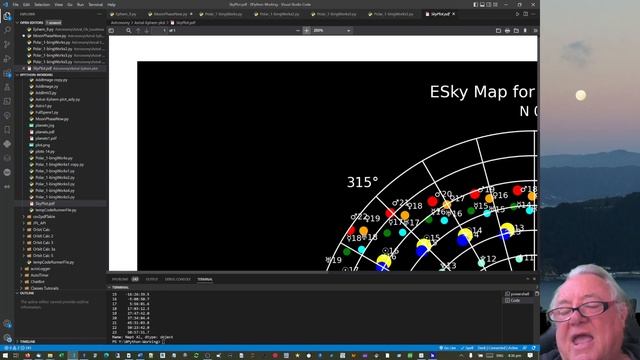The width and height of the screenshot is (640, 360).
Task: Switch to the Output panel tab
Action: (151, 279)
